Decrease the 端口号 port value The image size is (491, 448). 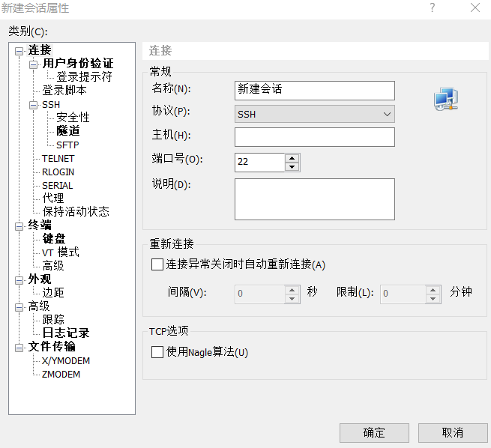292,167
